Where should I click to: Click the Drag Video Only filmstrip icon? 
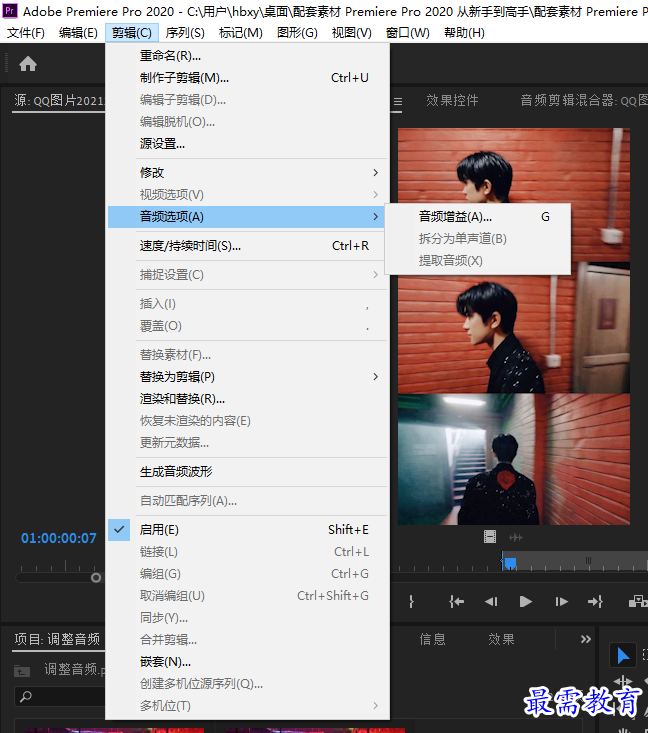[490, 537]
